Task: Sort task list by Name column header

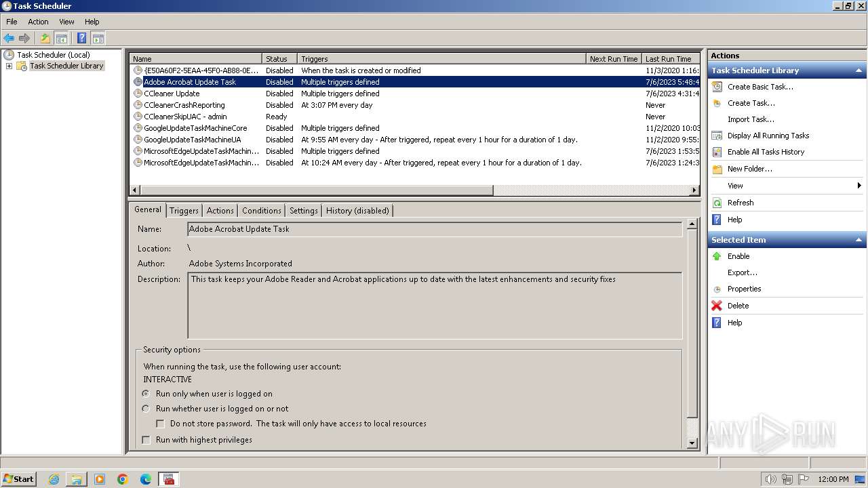Action: (195, 59)
